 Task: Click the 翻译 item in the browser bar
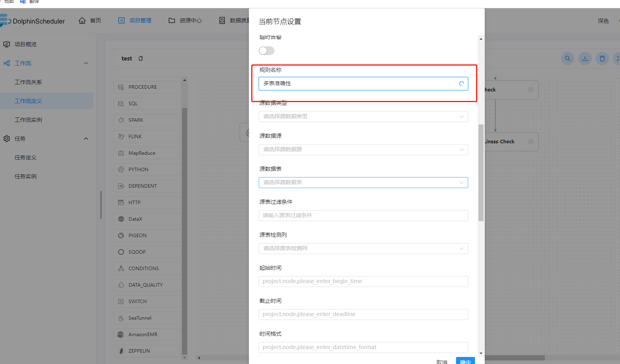click(30, 2)
